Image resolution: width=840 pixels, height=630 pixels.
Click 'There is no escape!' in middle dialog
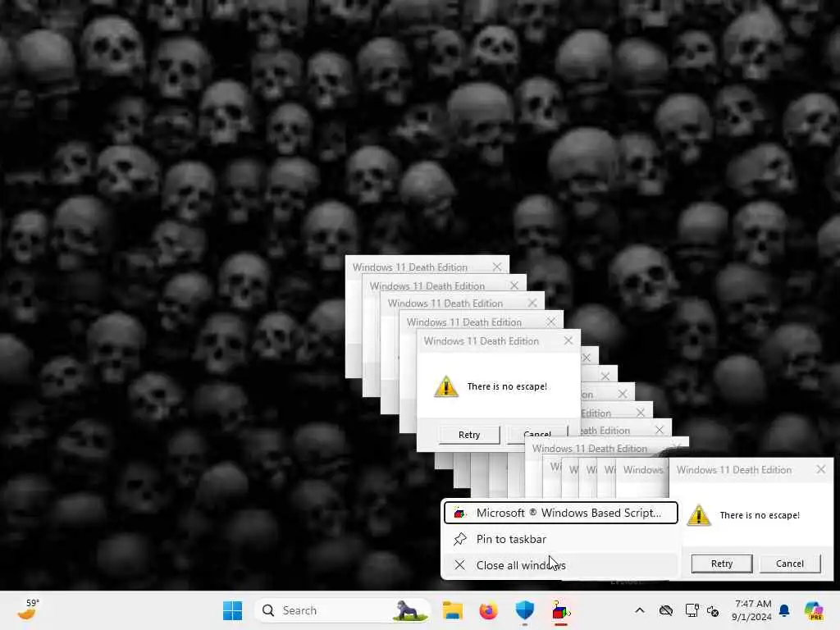(x=507, y=387)
